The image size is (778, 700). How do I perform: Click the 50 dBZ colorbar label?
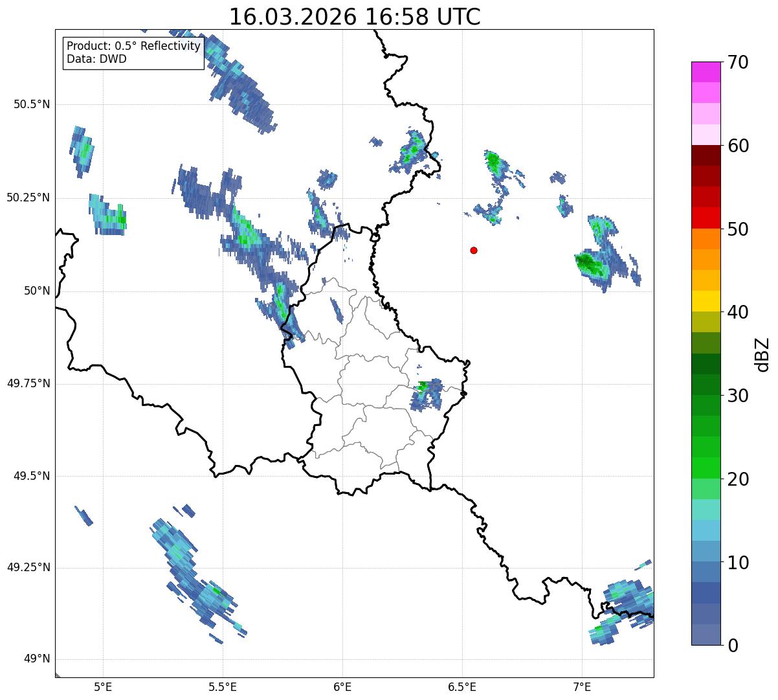[739, 229]
